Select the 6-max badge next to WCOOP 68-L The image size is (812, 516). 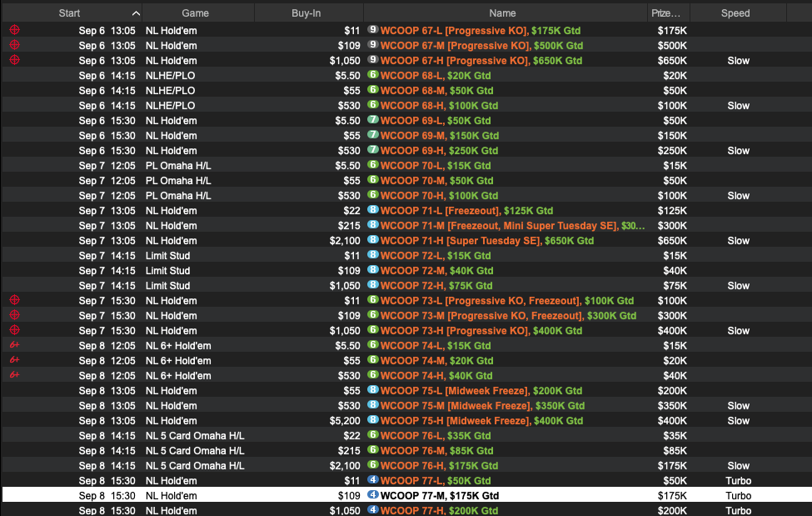point(373,75)
